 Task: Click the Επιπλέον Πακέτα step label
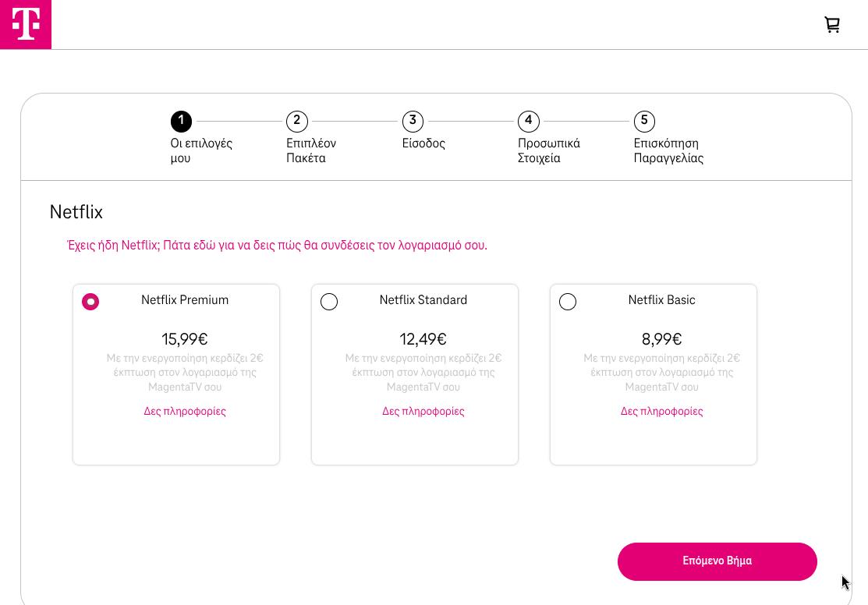pos(311,150)
